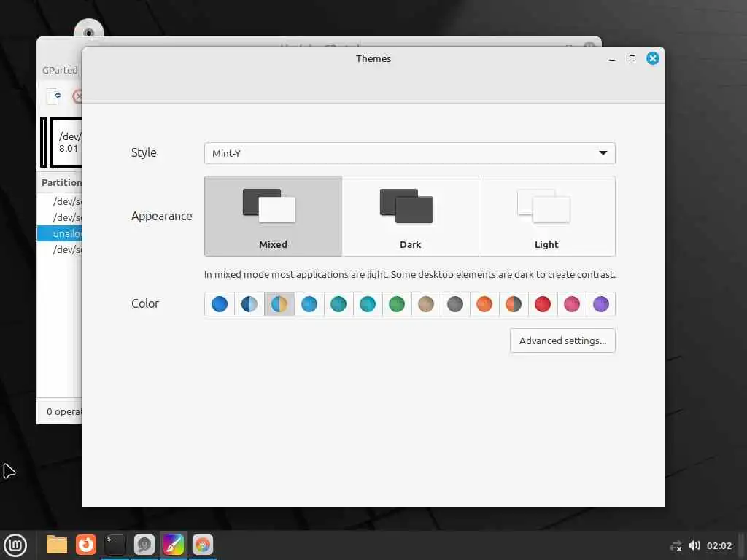
Task: Choose the solid orange color swatch
Action: point(484,304)
